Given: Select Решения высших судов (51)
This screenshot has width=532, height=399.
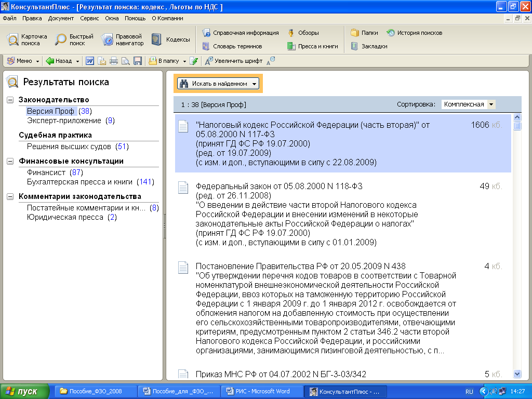Looking at the screenshot, I should 78,147.
